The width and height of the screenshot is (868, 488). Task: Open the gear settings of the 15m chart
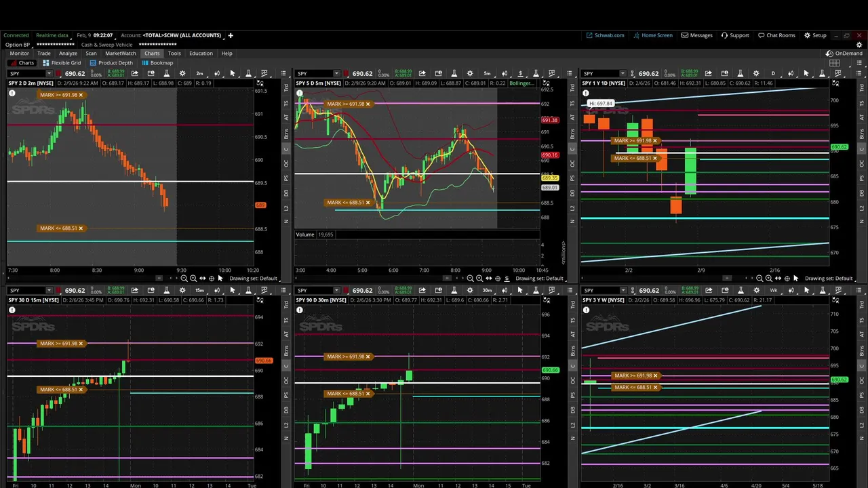coord(182,290)
